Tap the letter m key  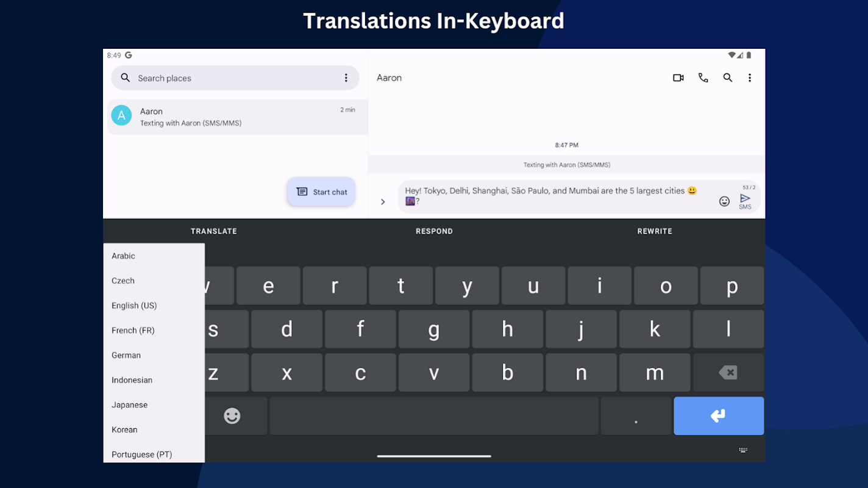(655, 373)
